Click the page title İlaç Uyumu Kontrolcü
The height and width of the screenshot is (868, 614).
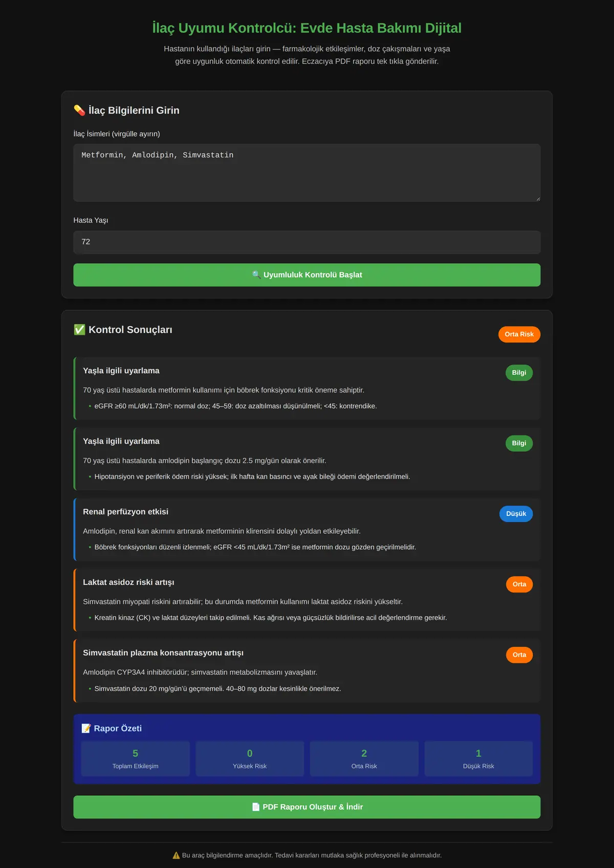307,28
